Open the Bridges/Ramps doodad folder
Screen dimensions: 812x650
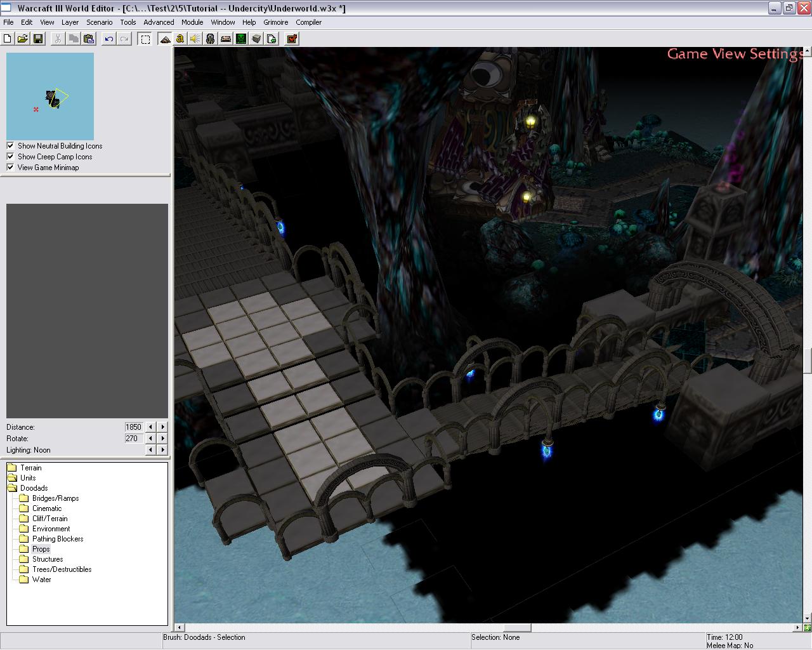tap(55, 498)
